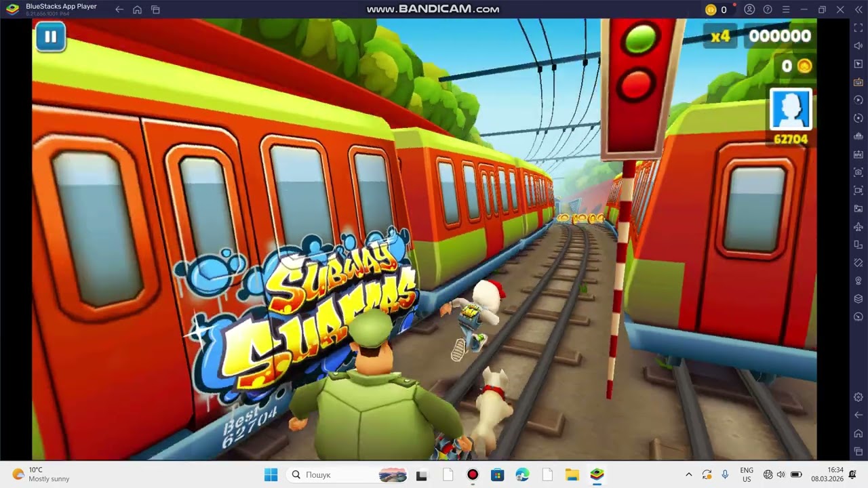Open File Explorer from the taskbar

tap(572, 474)
